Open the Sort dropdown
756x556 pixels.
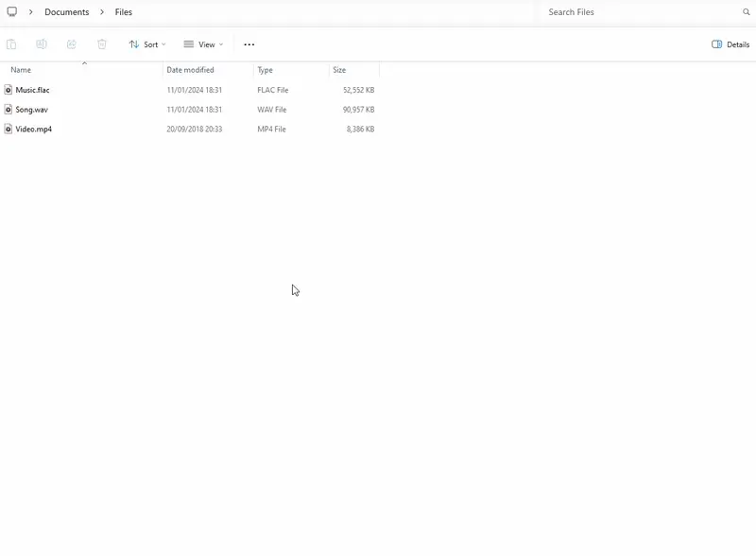click(146, 43)
